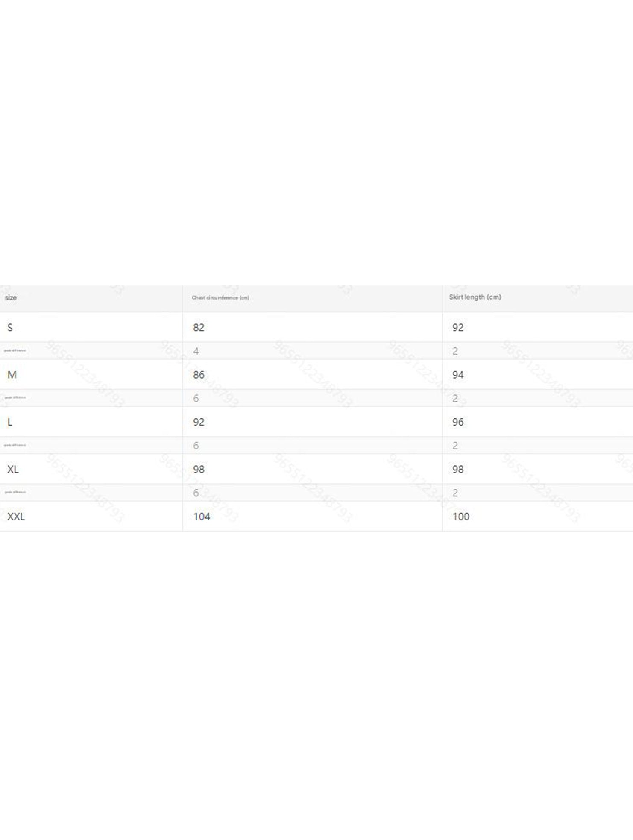Click chest circumference value 92 for L
Screen dimensions: 633x840
199,422
